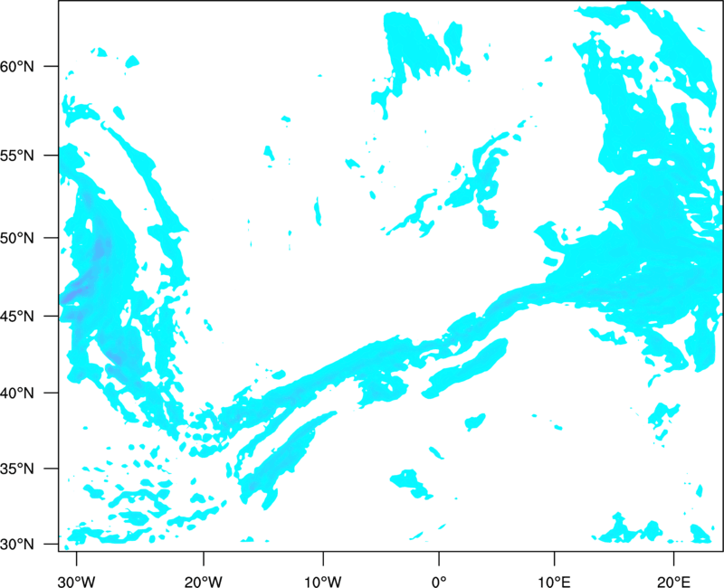
Task: Click the 0° longitude label
Action: tap(439, 582)
